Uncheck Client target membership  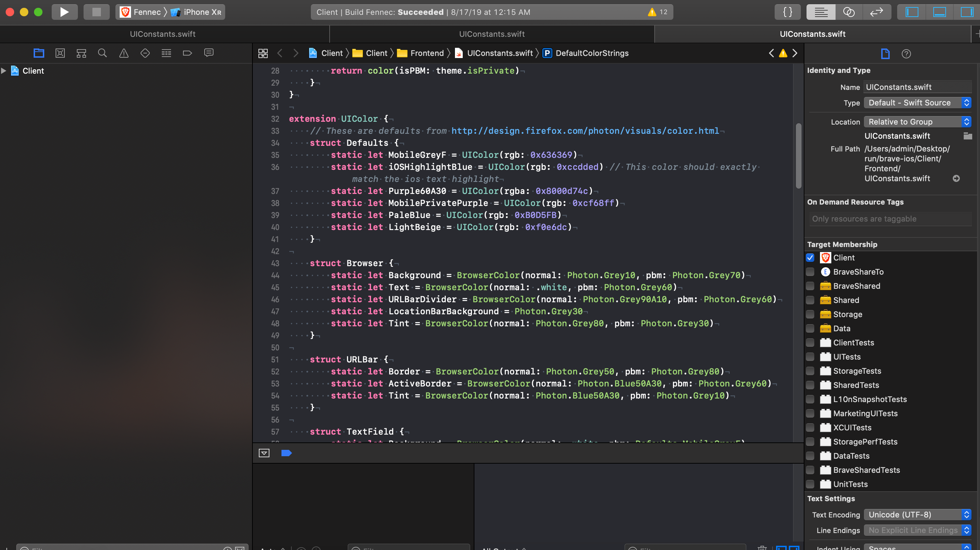point(810,258)
